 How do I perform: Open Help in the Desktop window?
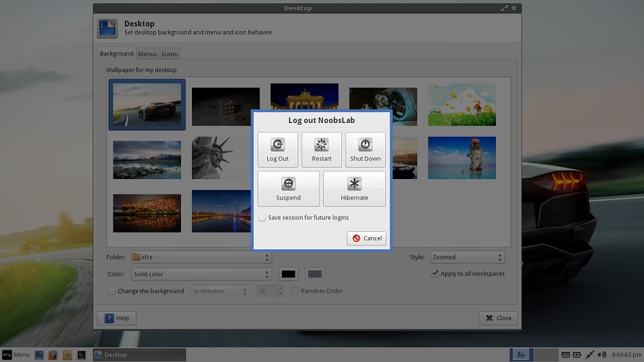(117, 318)
